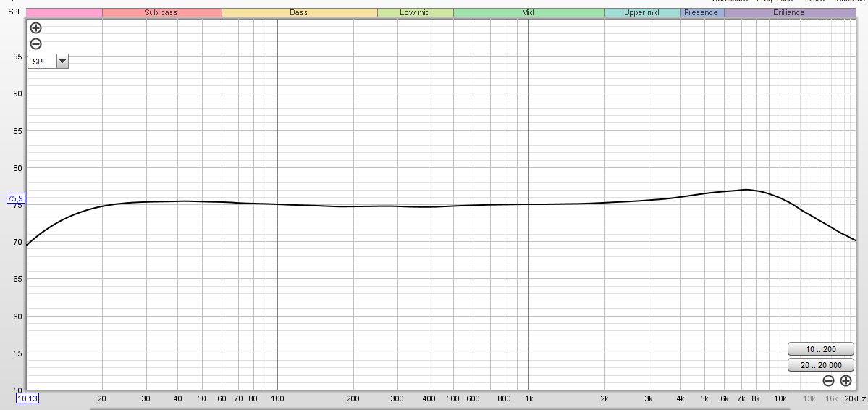Click the 20 Hz frequency axis label

[x=102, y=398]
